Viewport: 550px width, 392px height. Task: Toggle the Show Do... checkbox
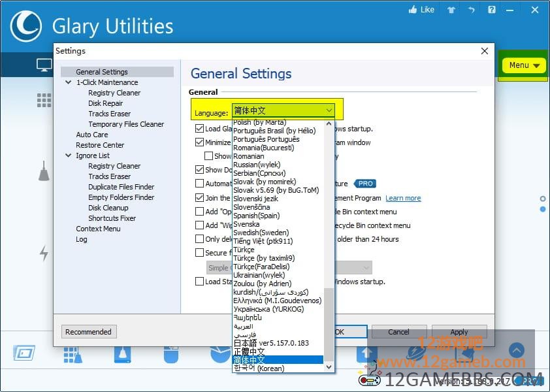point(200,169)
